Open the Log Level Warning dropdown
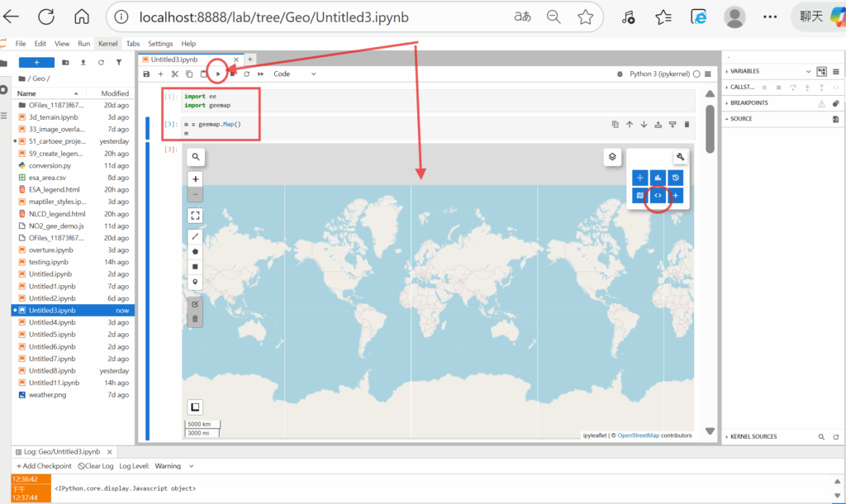This screenshot has width=846, height=504. (174, 466)
